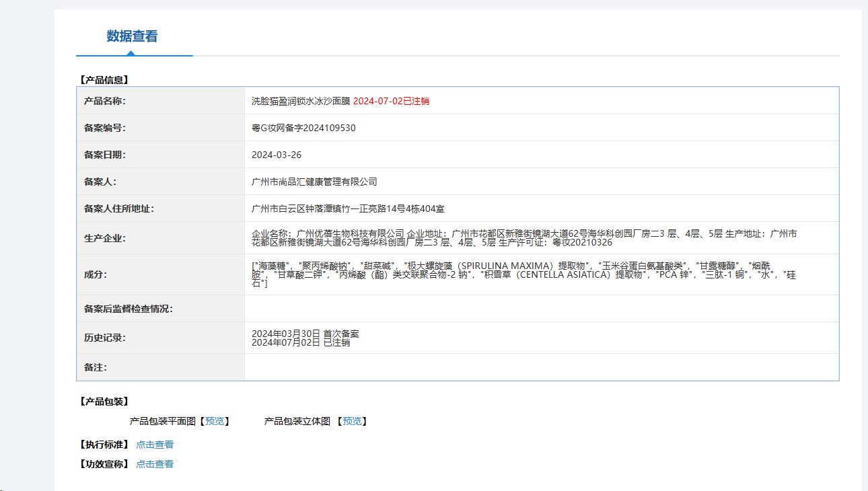
Task: Select the 备注 remarks cell
Action: (471, 367)
